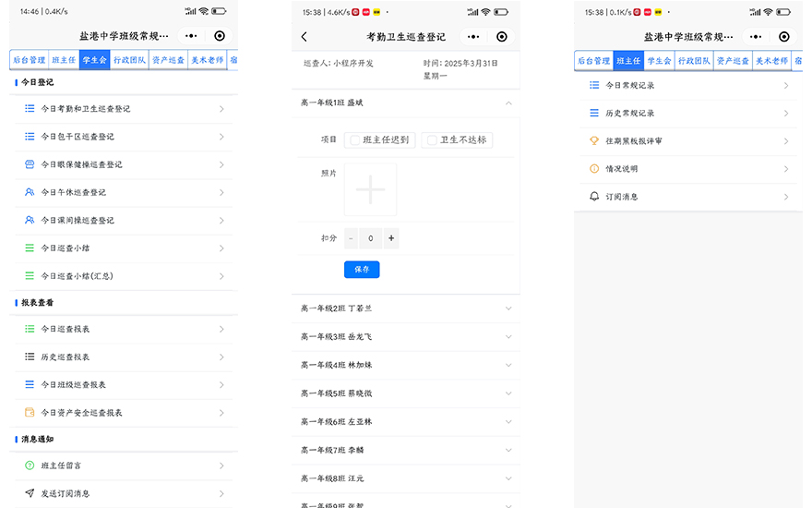Click the blue lines icon beside 今日班级巡查报表
The image size is (812, 508).
click(30, 384)
